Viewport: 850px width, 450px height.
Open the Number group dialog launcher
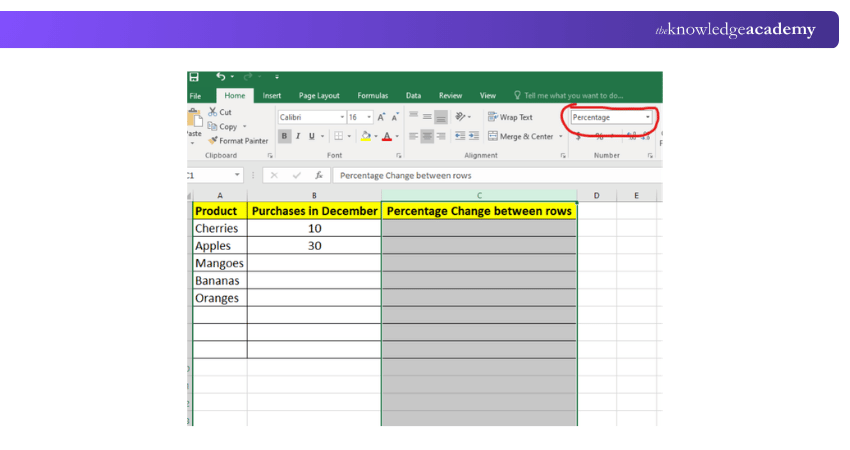coord(650,156)
